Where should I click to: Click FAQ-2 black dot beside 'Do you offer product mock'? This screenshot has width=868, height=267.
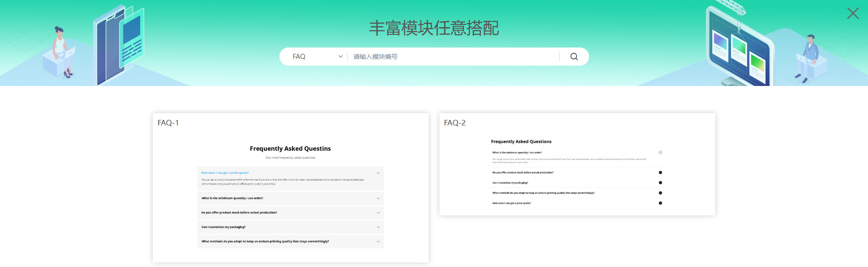pos(660,172)
